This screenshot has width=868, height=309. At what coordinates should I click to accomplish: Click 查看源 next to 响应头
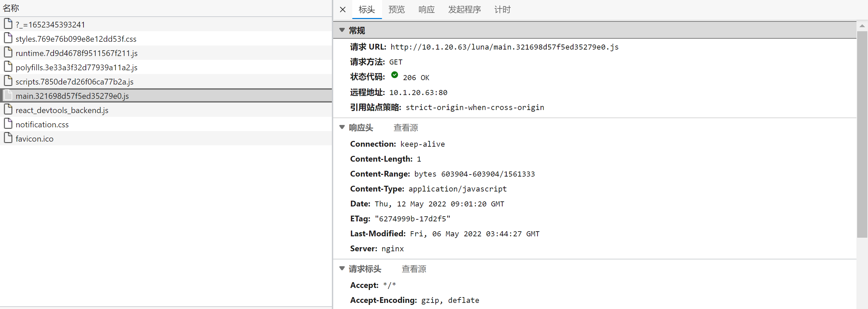405,128
